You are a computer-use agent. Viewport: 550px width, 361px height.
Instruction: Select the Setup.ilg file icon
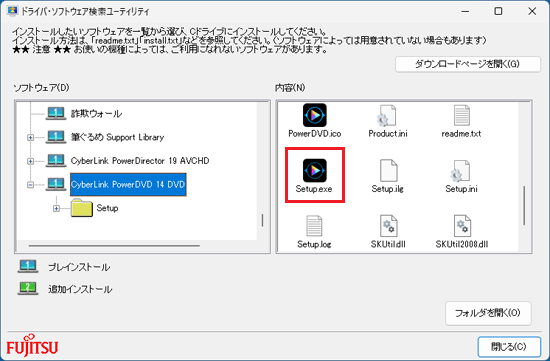click(388, 171)
